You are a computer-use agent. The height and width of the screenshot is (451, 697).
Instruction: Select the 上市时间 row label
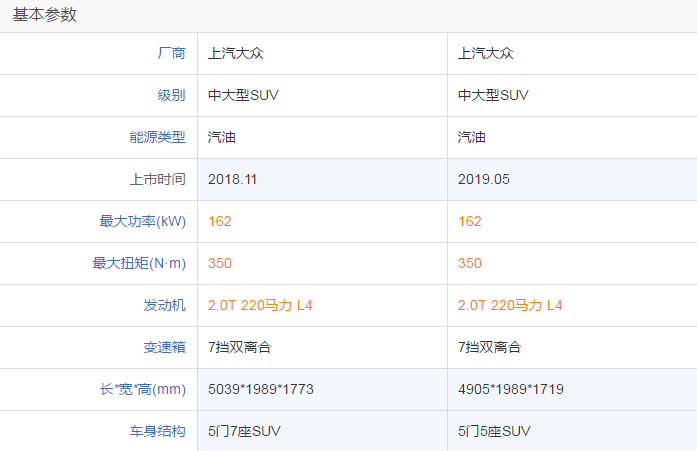[x=157, y=179]
